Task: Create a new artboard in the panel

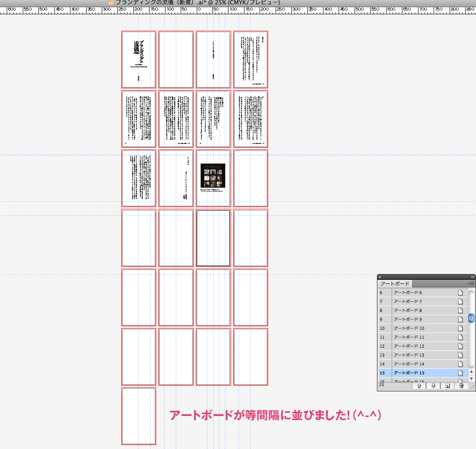Action: coord(447,386)
